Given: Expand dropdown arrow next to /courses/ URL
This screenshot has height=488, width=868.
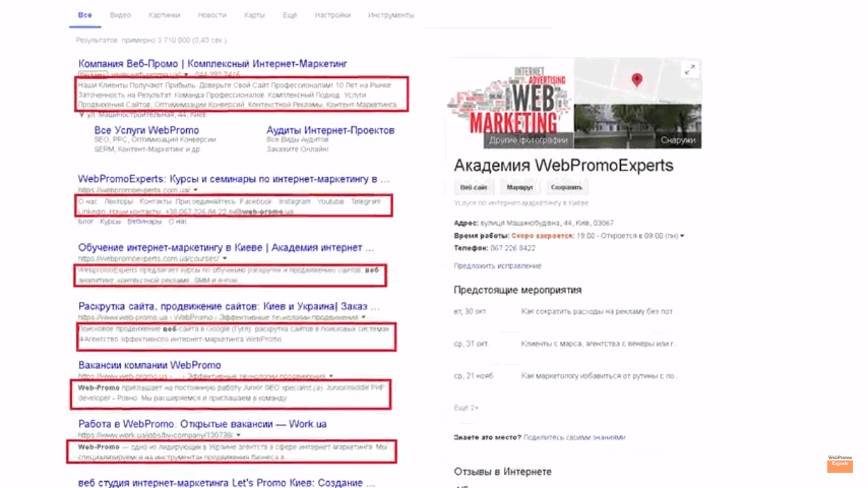Looking at the screenshot, I should tap(225, 259).
